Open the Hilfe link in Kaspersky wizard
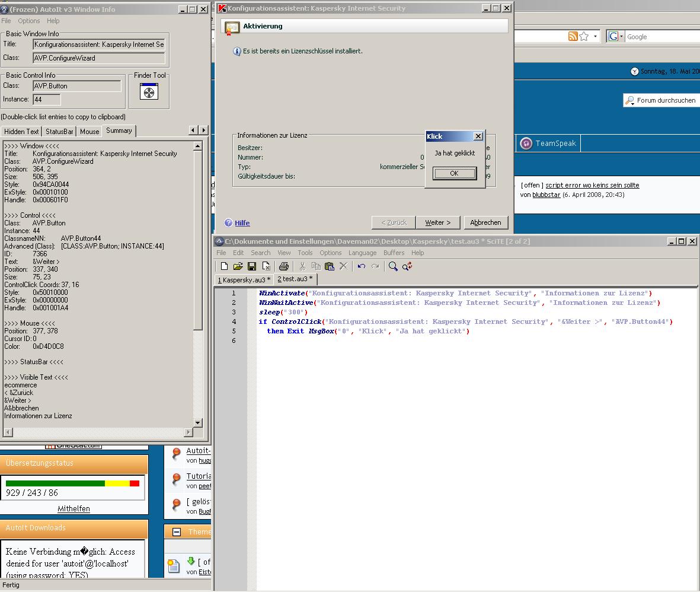700x592 pixels. click(242, 223)
